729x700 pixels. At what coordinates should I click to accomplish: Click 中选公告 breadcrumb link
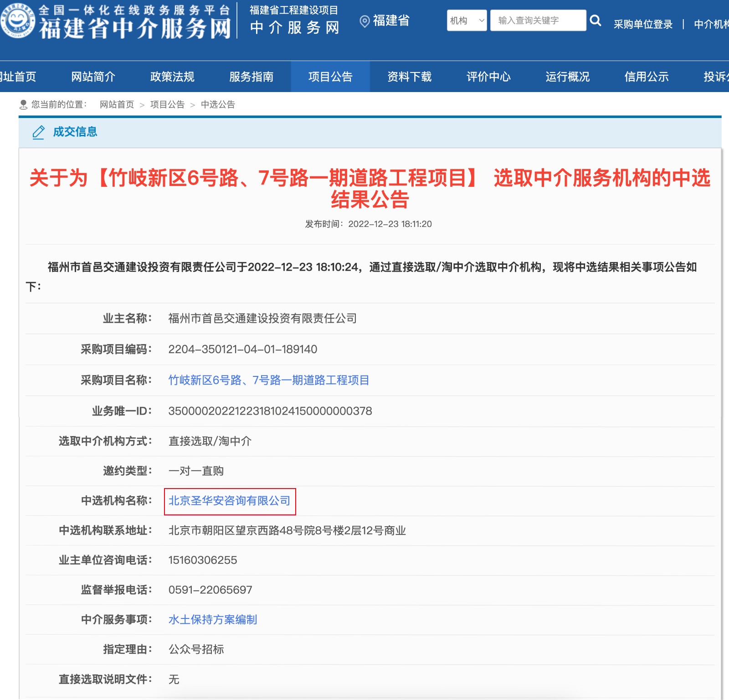click(x=218, y=105)
